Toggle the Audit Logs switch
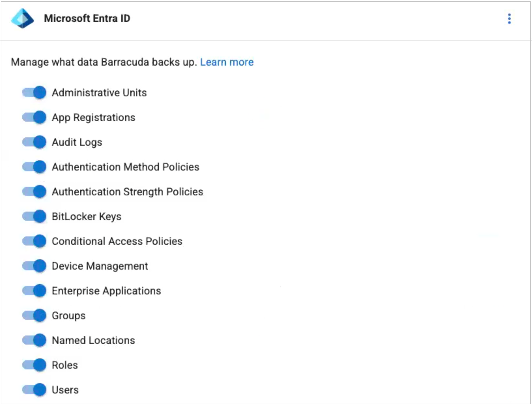 (x=34, y=142)
